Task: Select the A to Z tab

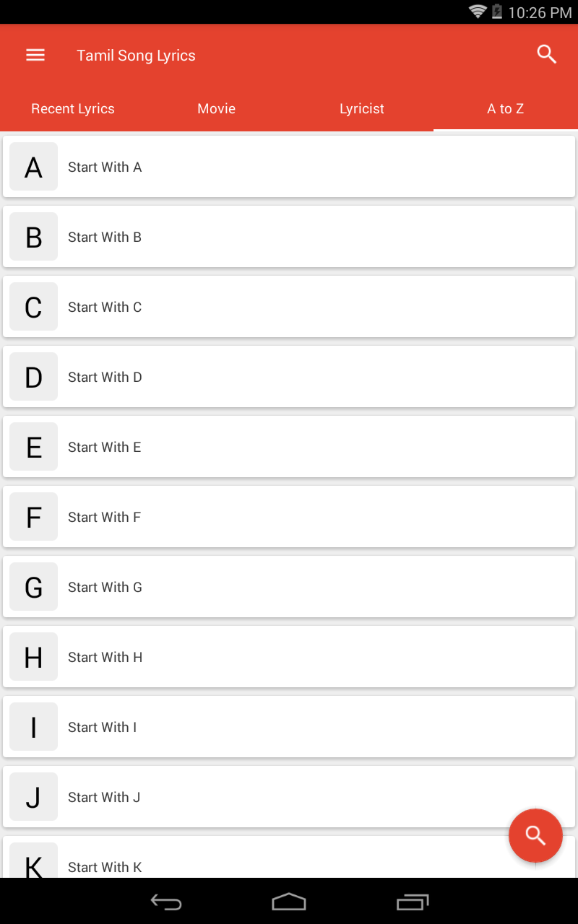Action: click(505, 109)
